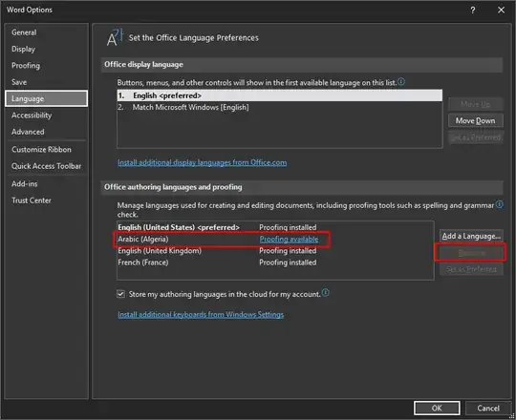Select English preferred display language row
The height and width of the screenshot is (420, 516).
coord(280,95)
